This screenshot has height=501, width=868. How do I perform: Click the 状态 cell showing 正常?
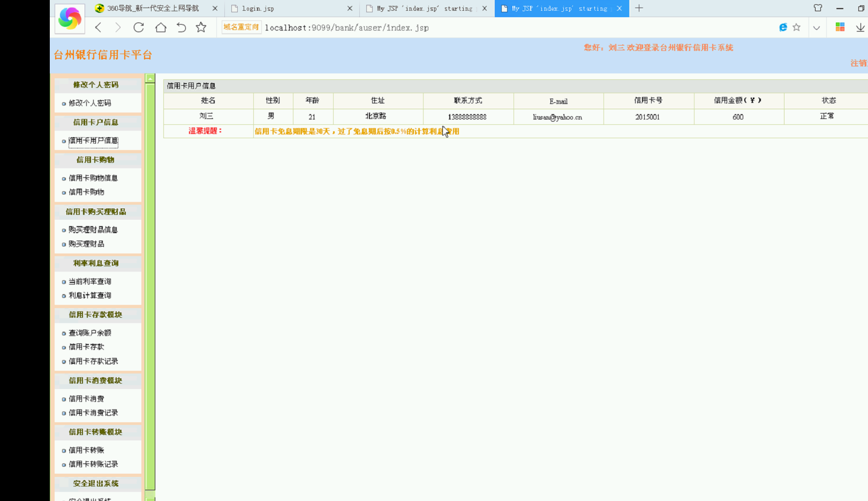(827, 116)
